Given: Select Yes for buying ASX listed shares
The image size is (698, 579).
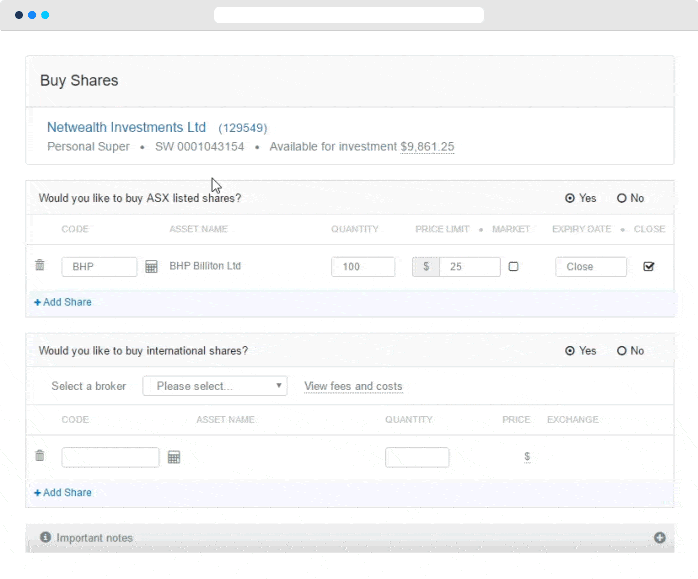Looking at the screenshot, I should (x=570, y=198).
